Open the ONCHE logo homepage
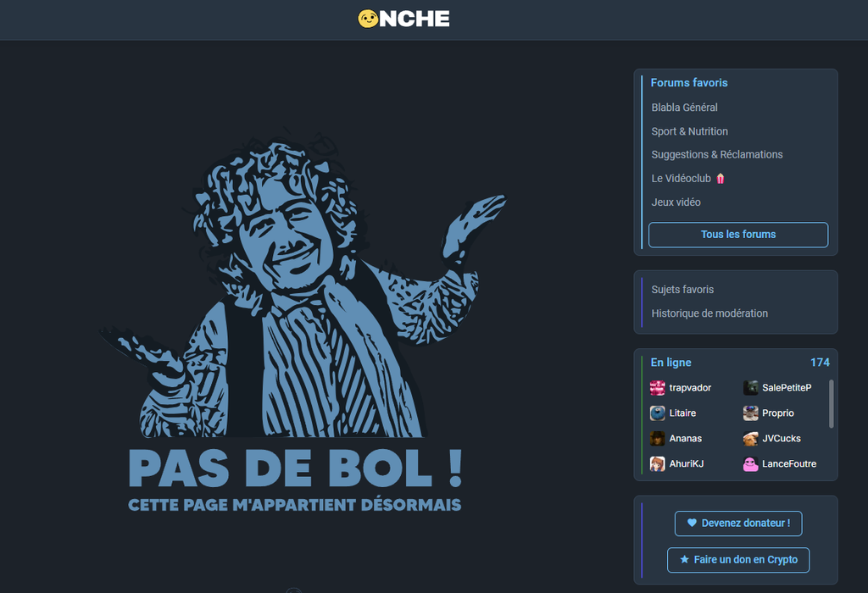The image size is (868, 593). click(403, 19)
